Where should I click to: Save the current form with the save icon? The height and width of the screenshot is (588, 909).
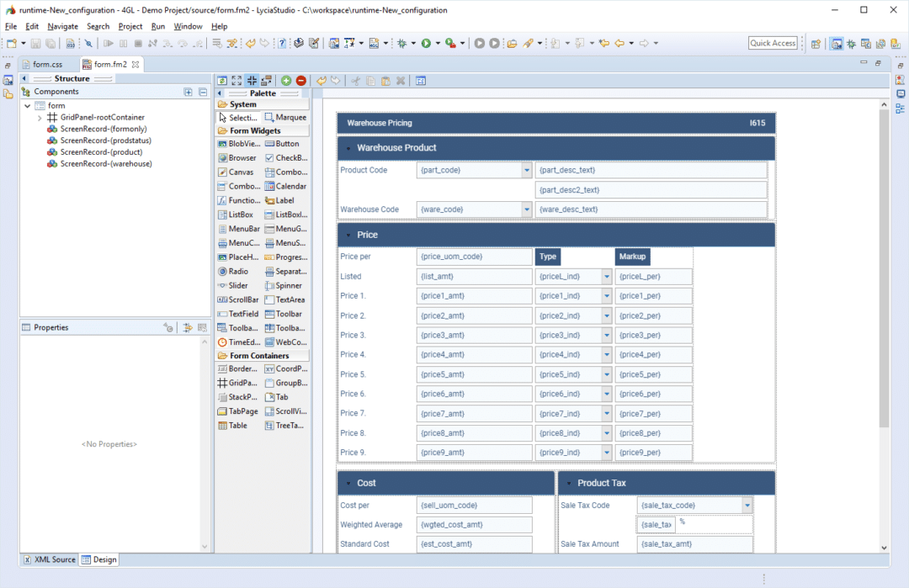click(35, 43)
